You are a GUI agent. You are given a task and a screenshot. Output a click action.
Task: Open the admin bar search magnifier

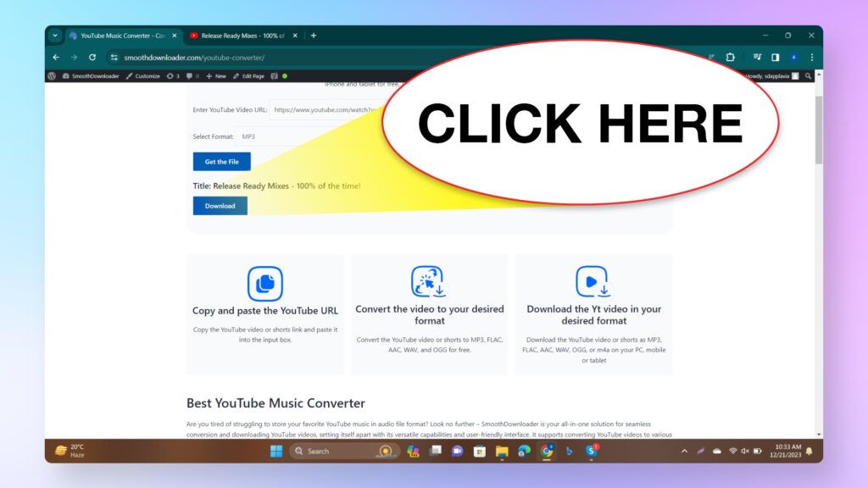click(808, 76)
